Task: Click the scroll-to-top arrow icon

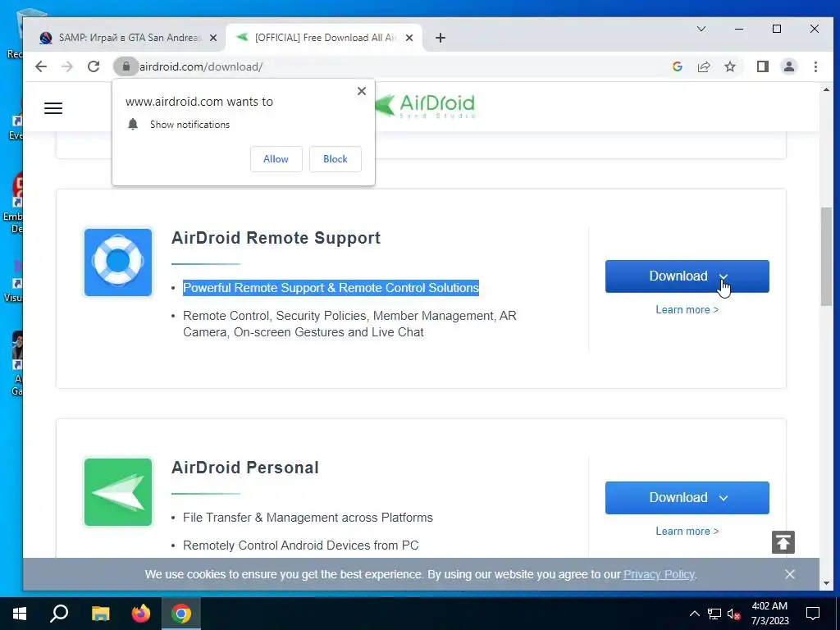Action: click(783, 542)
